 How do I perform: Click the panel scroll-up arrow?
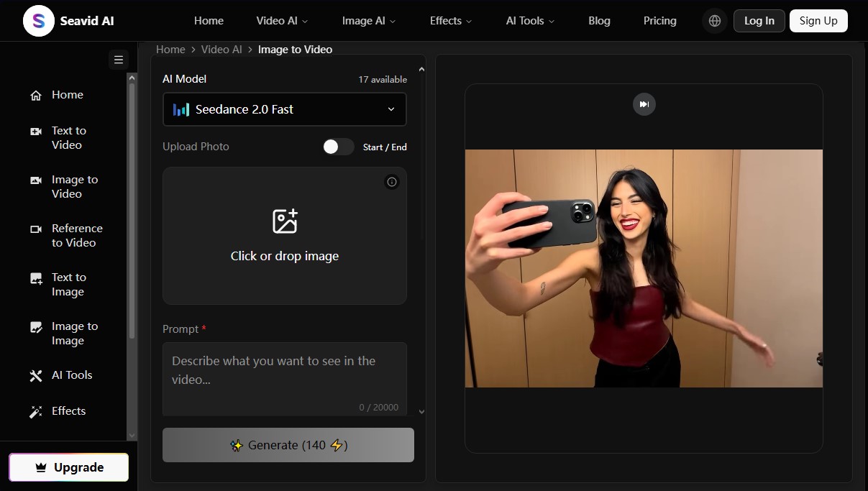(x=421, y=70)
